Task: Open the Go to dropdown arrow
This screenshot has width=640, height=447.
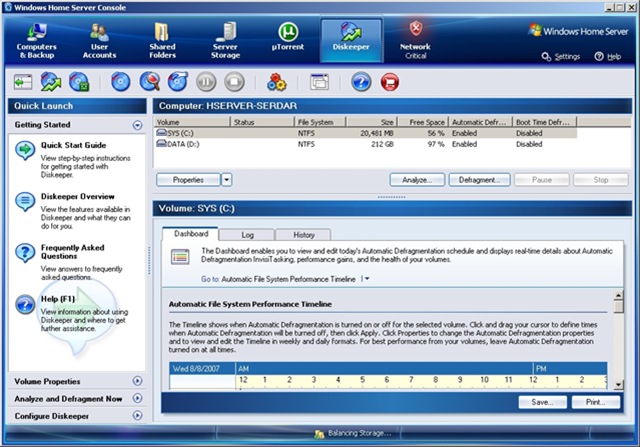Action: pos(367,279)
